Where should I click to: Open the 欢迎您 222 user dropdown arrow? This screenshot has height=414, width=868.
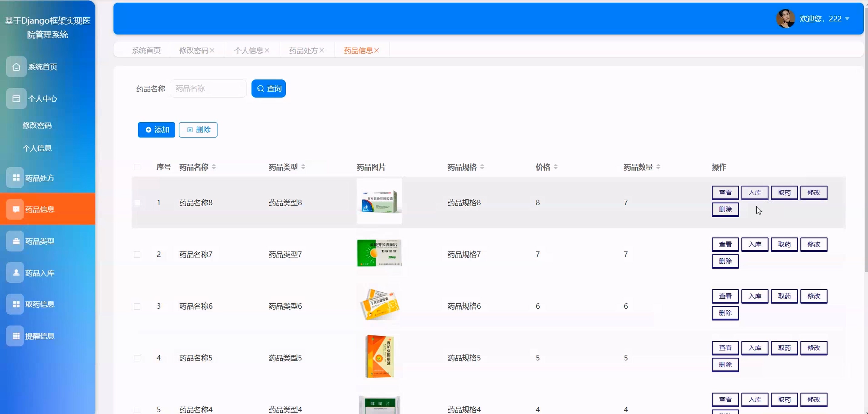click(847, 19)
